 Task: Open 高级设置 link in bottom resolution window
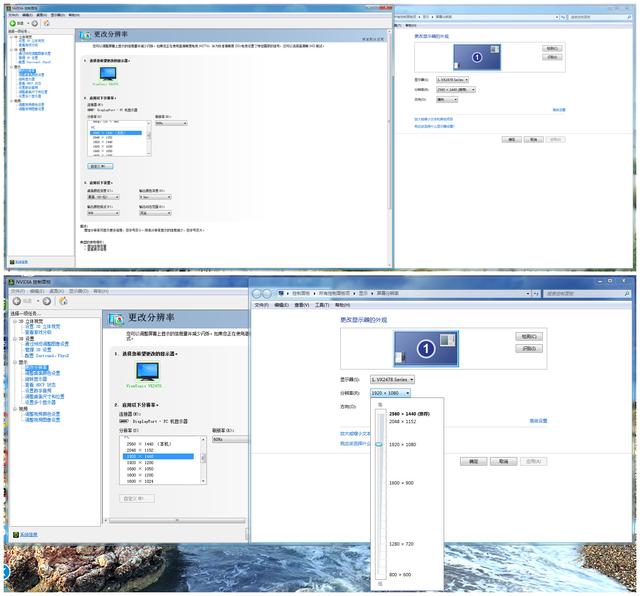click(538, 420)
